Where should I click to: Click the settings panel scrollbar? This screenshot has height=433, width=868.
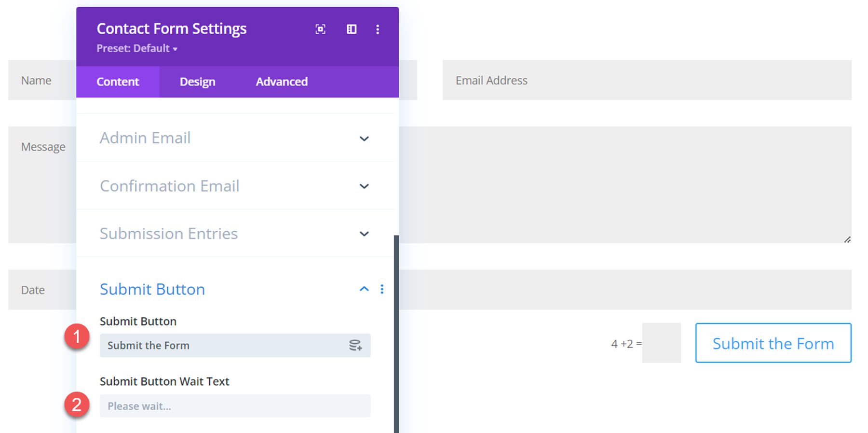point(396,333)
